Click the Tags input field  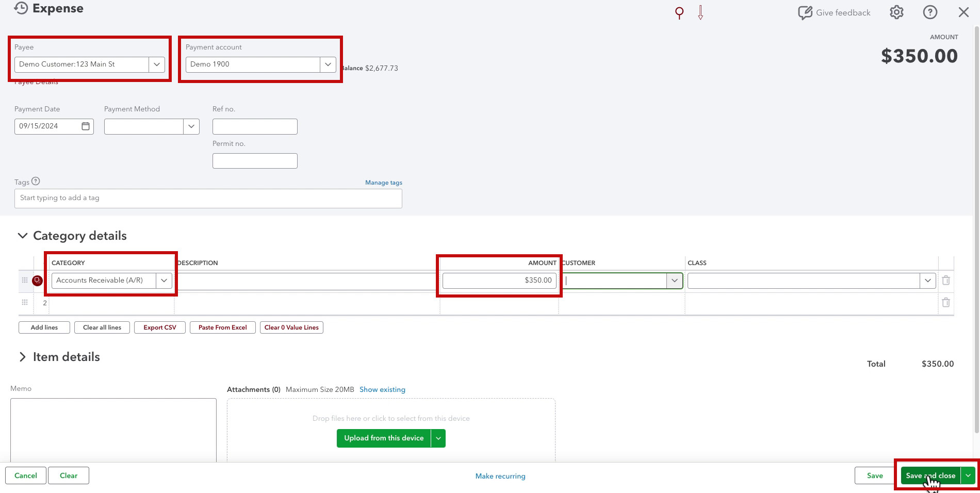208,199
